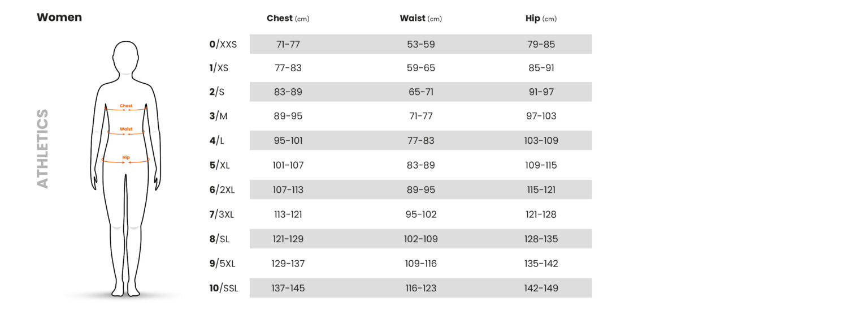Click the Women heading
868x327 pixels.
(x=59, y=18)
